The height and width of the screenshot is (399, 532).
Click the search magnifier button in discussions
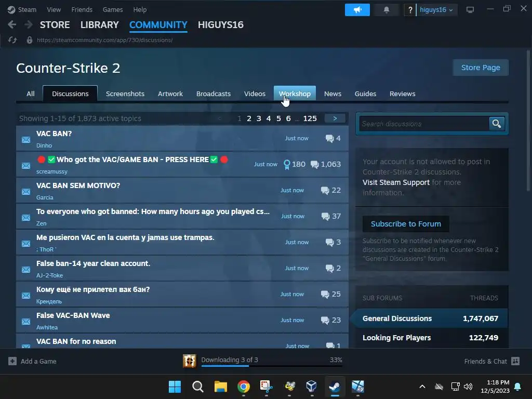coord(497,124)
